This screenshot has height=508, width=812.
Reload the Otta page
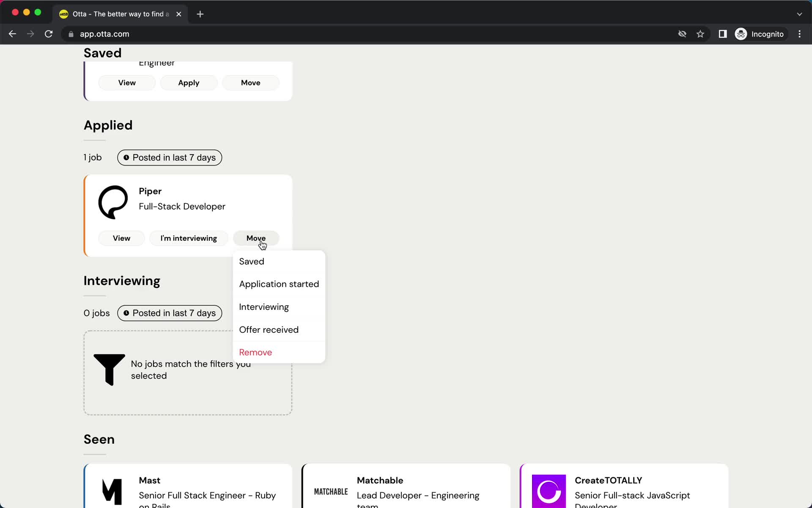(x=49, y=34)
